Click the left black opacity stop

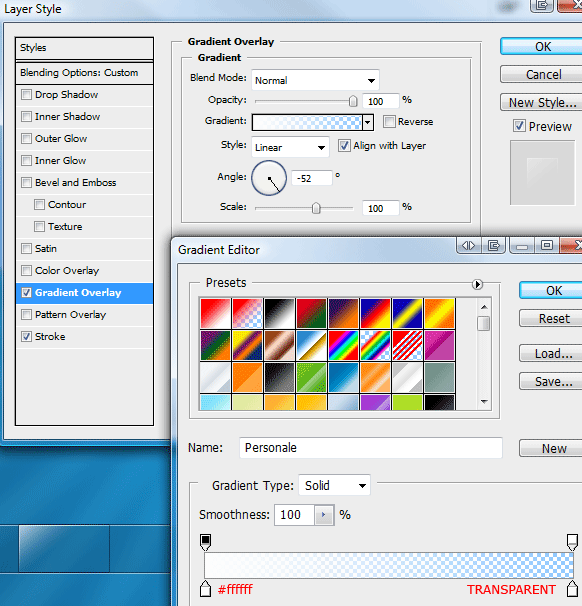206,542
